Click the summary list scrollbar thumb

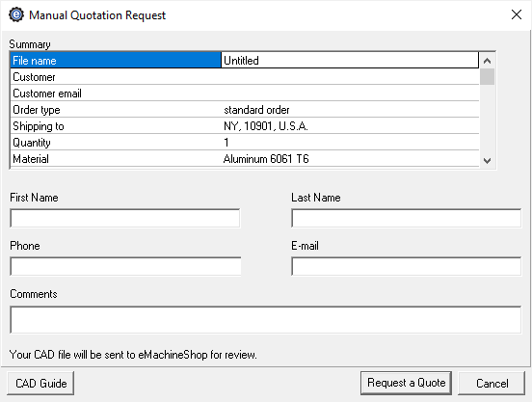click(488, 77)
